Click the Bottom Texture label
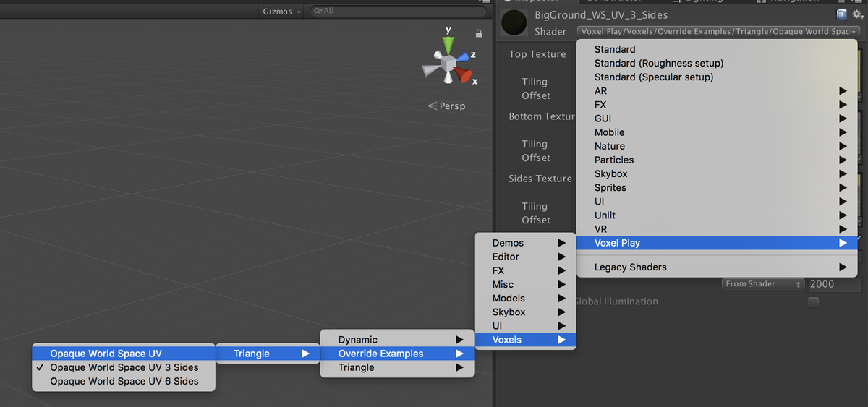This screenshot has height=407, width=868. (542, 116)
